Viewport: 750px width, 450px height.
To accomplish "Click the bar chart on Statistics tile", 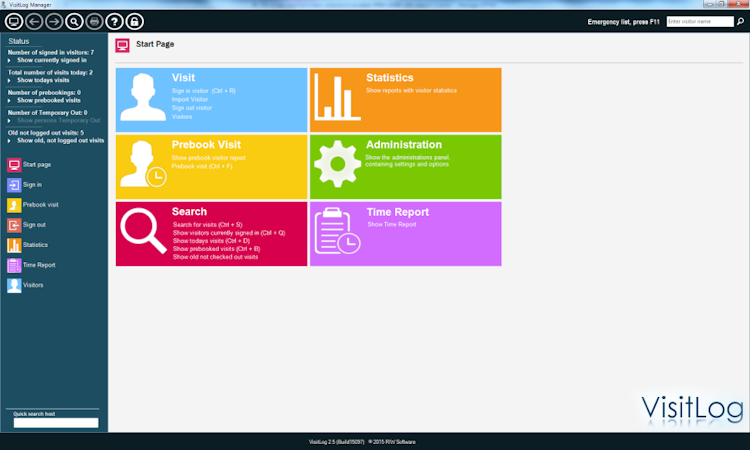I will (337, 97).
